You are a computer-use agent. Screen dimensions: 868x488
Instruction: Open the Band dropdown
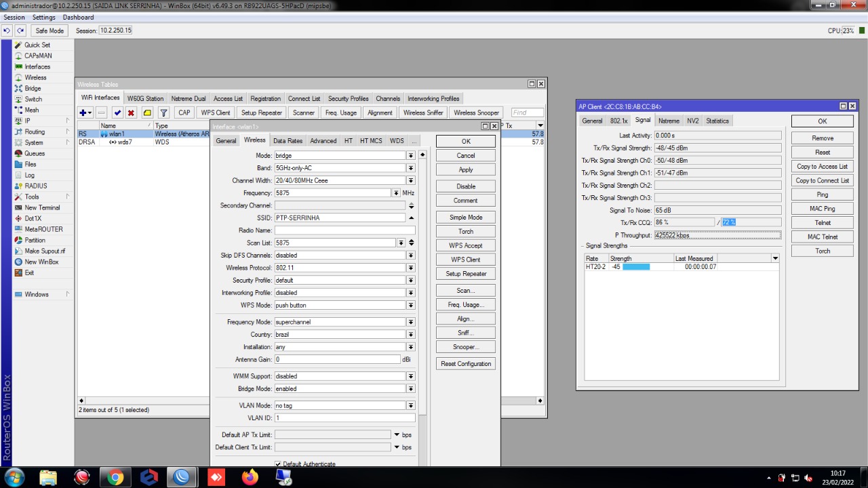tap(410, 168)
